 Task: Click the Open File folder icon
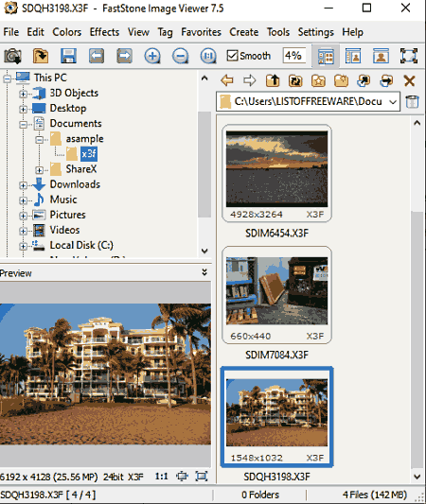[41, 56]
